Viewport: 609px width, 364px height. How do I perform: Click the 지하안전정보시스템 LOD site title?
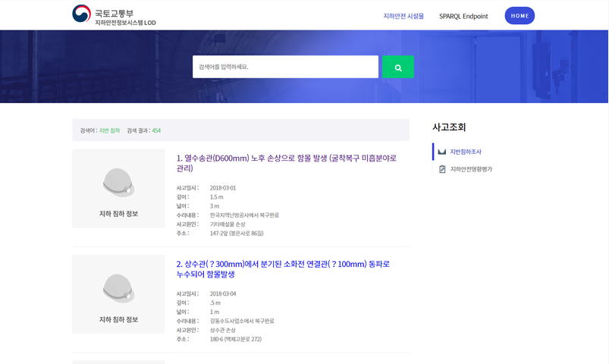point(125,23)
